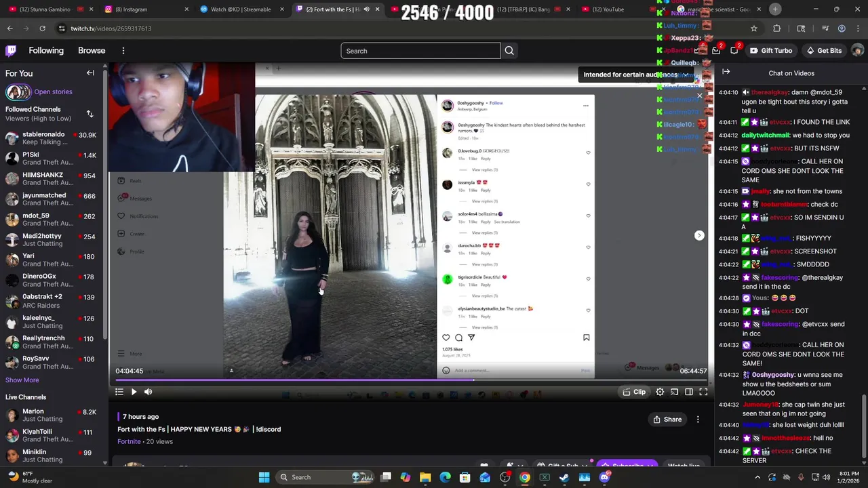Viewport: 868px width, 488px height.
Task: Open Microsoft Edge from the taskbar
Action: [445, 477]
